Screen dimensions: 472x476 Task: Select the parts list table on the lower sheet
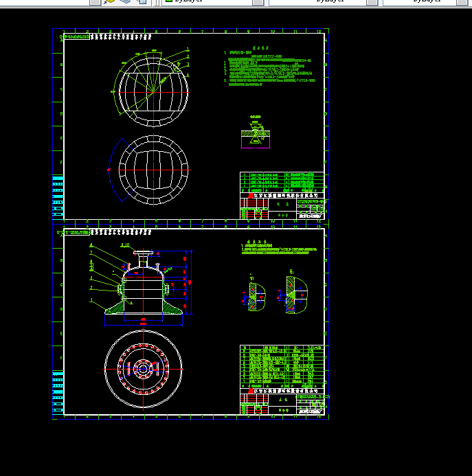pos(282,366)
